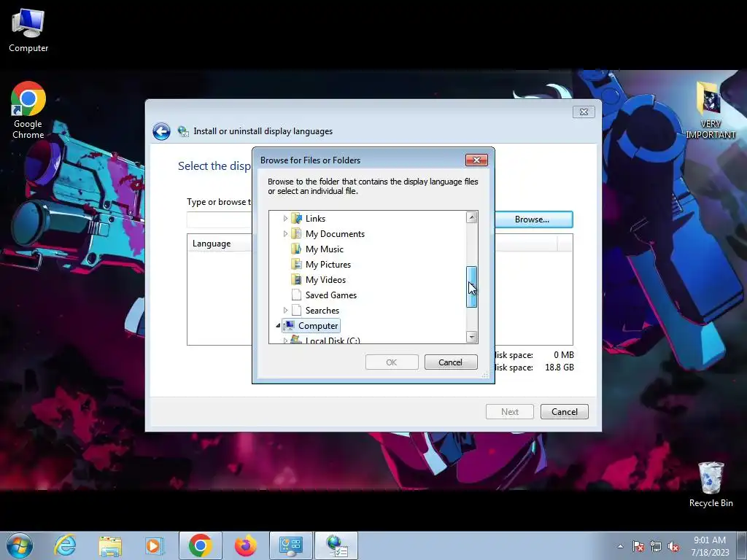Select My Documents in the folder tree

pos(335,234)
